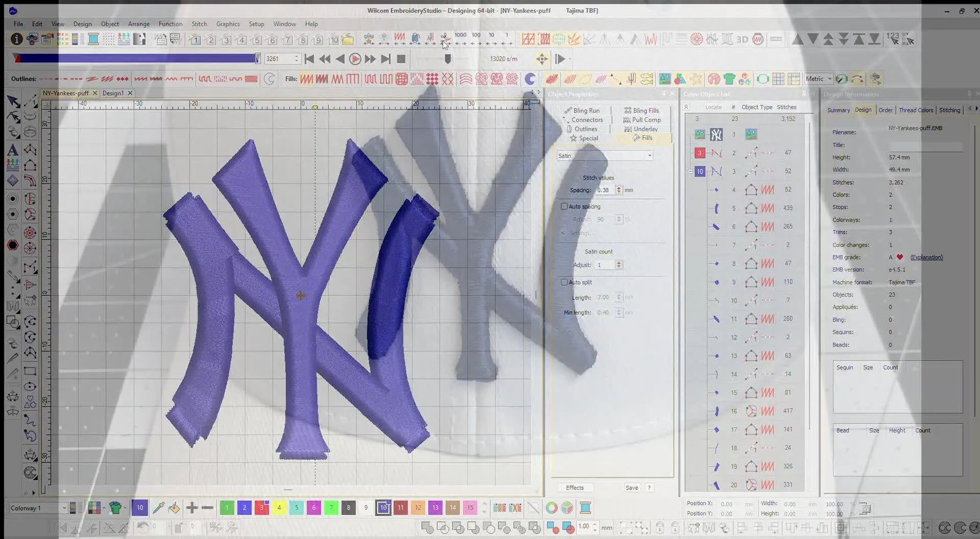Toggle TrueView 3D icon

tap(742, 39)
